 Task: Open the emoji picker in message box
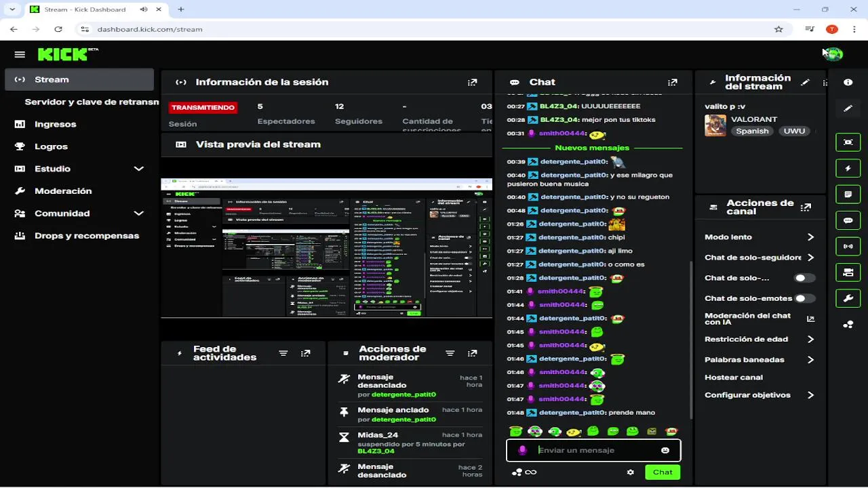[x=665, y=450]
